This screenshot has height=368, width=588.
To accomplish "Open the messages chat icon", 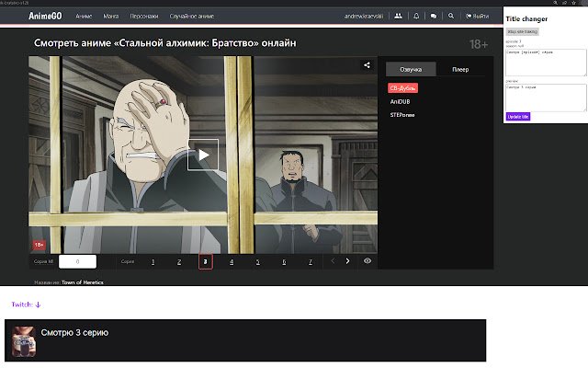I will click(434, 17).
